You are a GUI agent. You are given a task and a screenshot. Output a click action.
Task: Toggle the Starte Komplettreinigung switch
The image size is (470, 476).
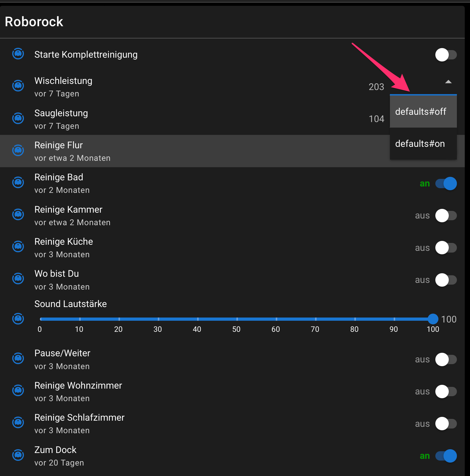pos(446,55)
